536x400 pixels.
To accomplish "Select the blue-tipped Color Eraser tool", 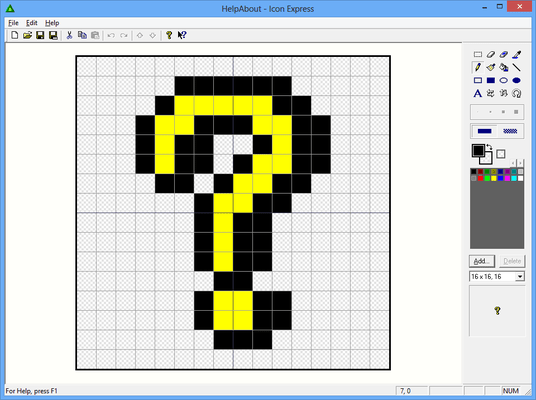I will pos(504,54).
